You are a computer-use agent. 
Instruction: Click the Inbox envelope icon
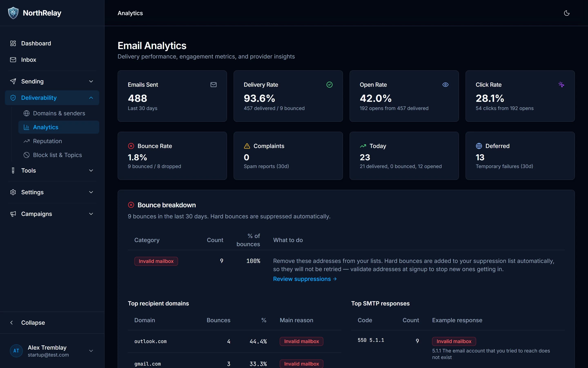13,60
